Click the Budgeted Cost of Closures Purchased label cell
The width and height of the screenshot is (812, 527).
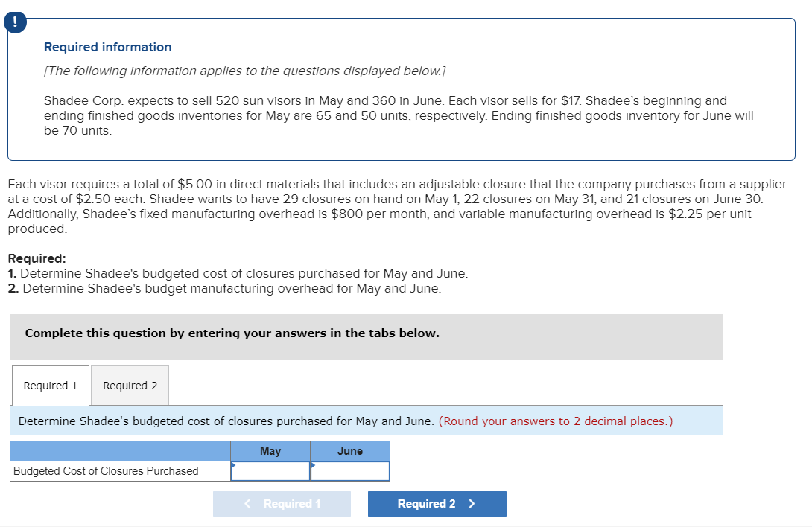(x=119, y=470)
